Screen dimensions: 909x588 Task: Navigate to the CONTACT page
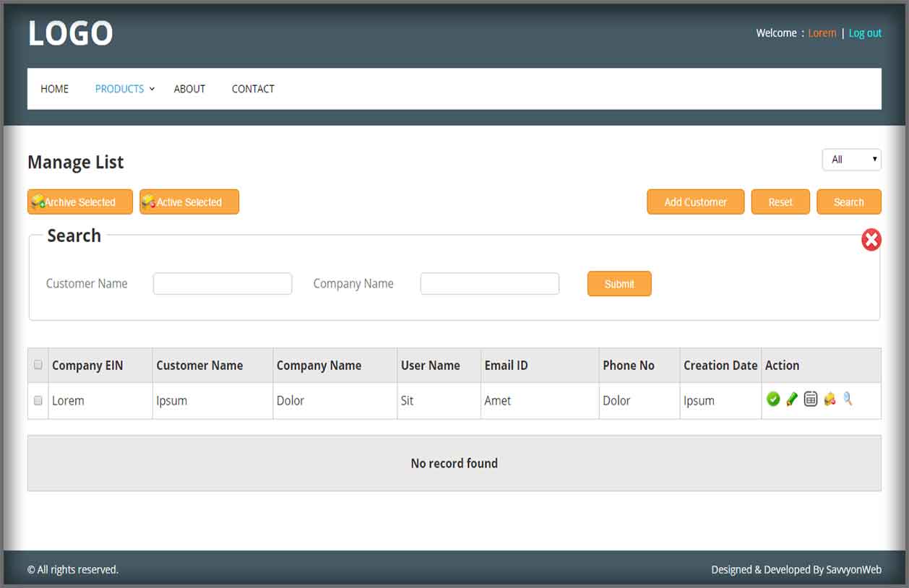coord(253,89)
